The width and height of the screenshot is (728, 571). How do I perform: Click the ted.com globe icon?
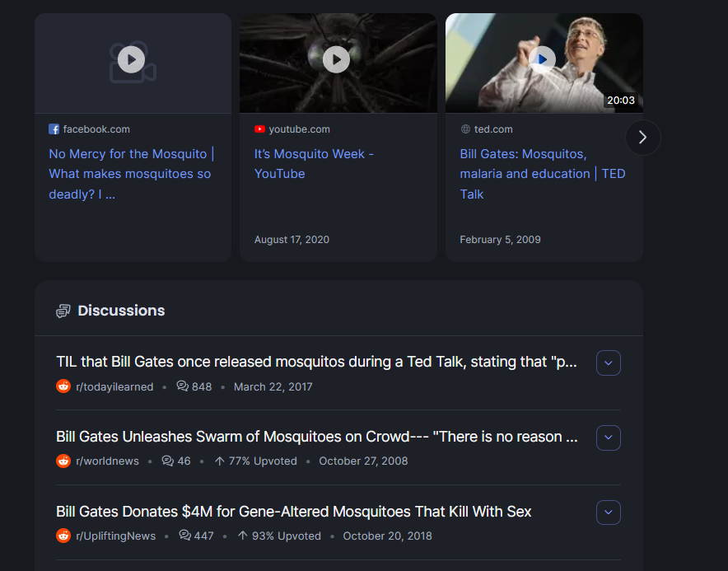pos(465,129)
